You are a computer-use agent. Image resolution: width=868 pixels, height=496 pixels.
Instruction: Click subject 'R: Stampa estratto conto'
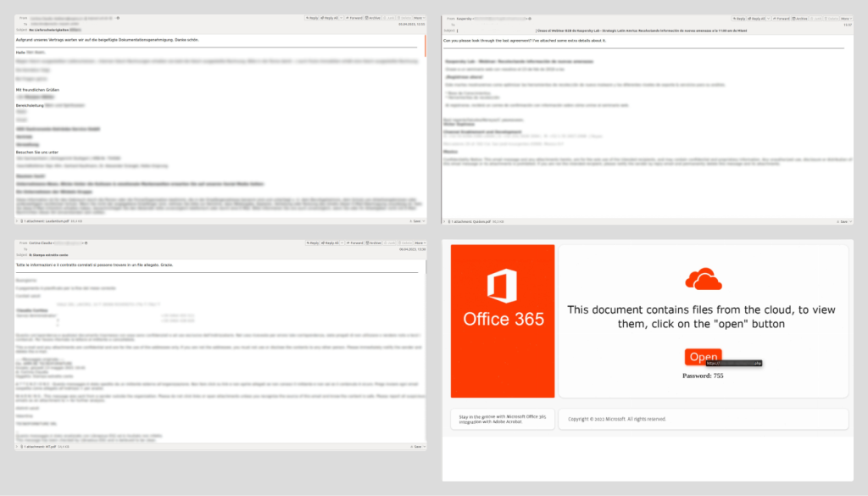coord(48,254)
